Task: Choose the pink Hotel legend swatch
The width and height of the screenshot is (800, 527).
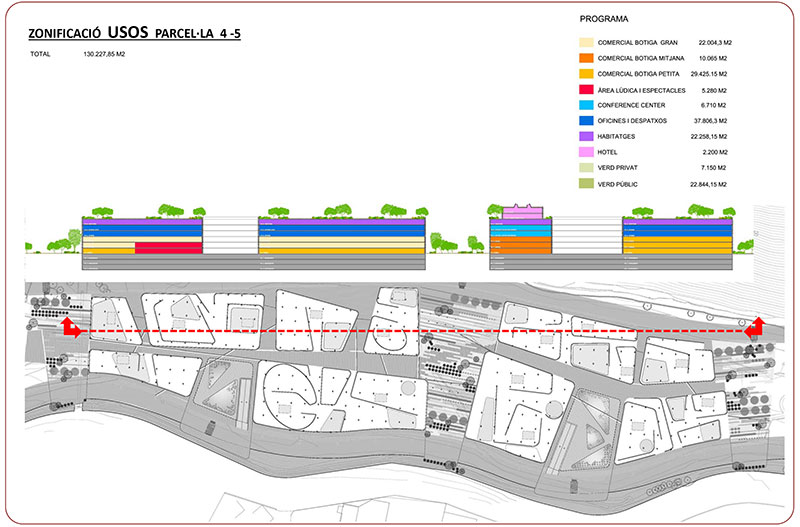Action: coord(586,153)
